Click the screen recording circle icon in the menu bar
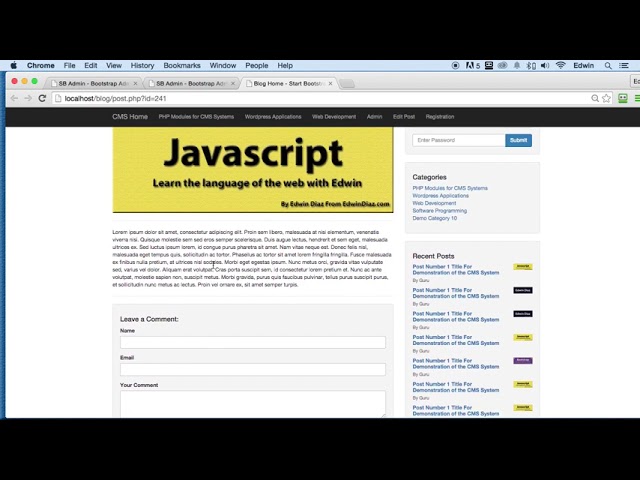This screenshot has width=640, height=480. click(456, 65)
